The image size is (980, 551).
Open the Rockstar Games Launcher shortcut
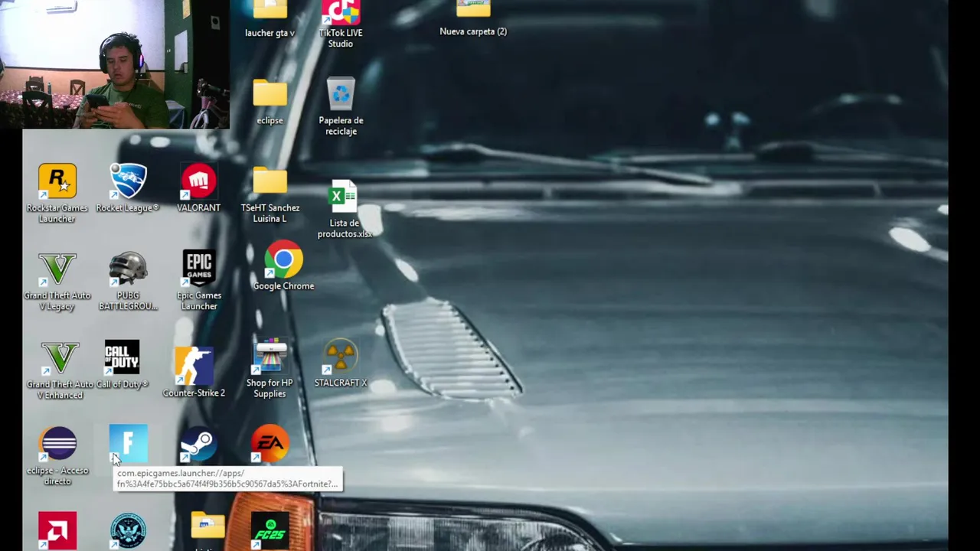point(57,182)
